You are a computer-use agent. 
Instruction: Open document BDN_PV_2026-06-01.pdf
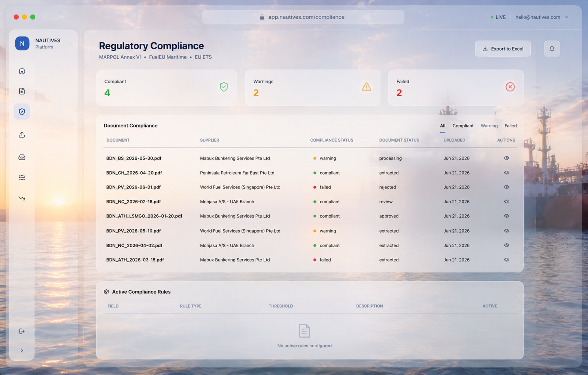(x=133, y=187)
